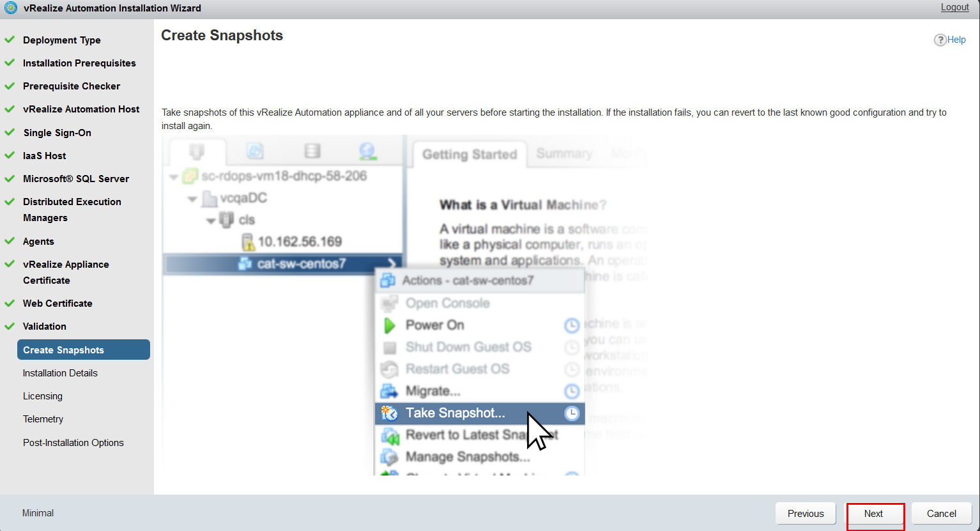Click the checkmark next to Deployment Type
The width and height of the screenshot is (980, 531).
point(10,40)
